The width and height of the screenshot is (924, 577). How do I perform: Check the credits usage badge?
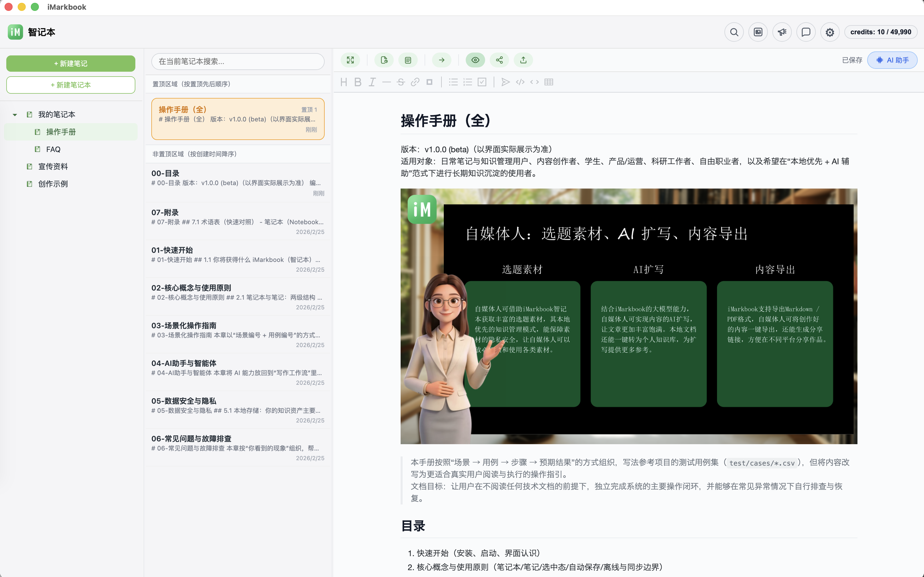click(881, 32)
